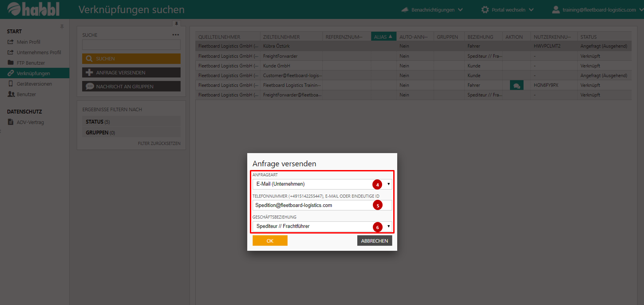Open Geräteversionen in the sidebar

[x=34, y=84]
